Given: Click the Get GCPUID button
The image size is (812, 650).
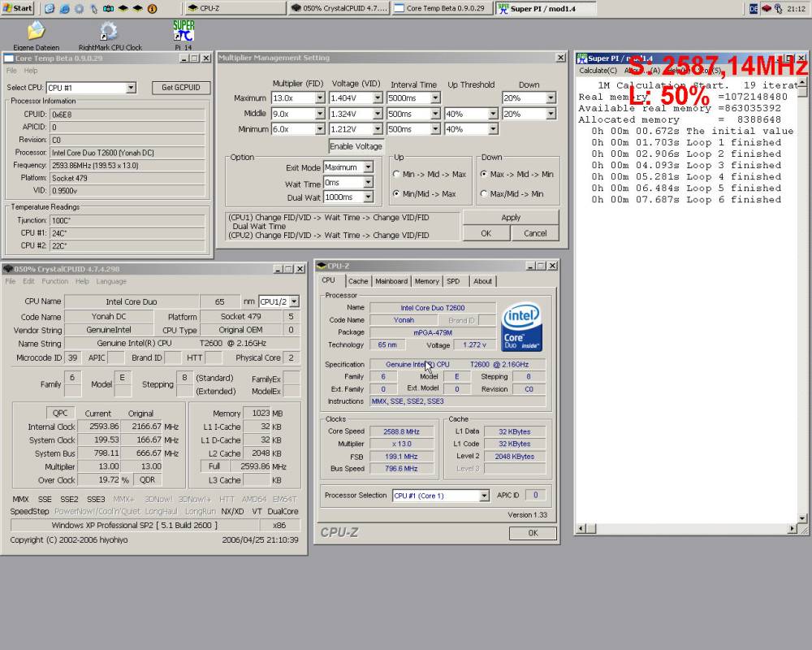Looking at the screenshot, I should [x=181, y=88].
